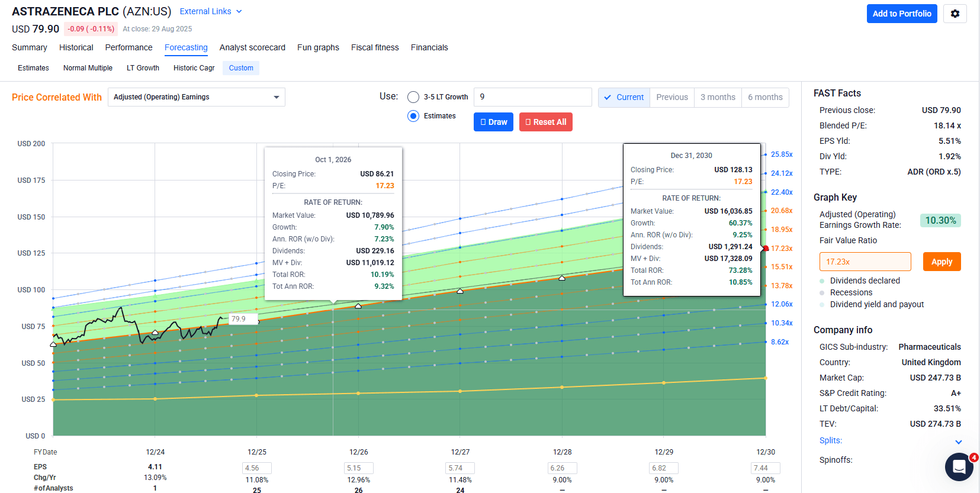Image resolution: width=980 pixels, height=493 pixels.
Task: Toggle Dividend yield and payout legend dot
Action: click(x=822, y=305)
